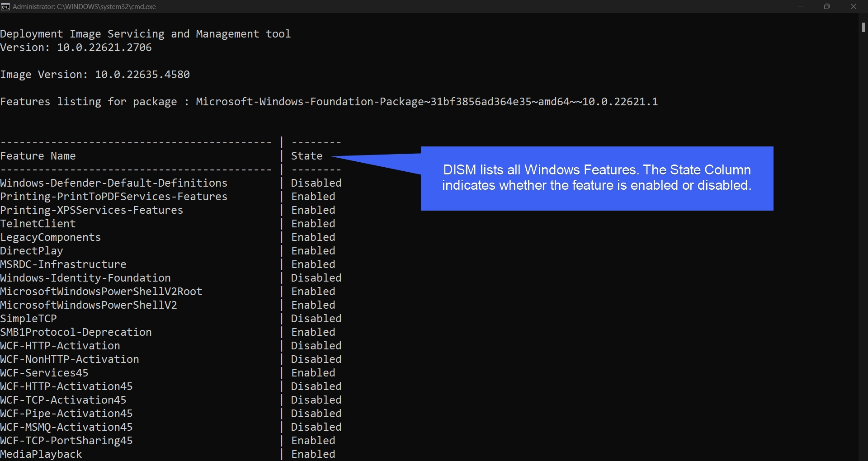Image resolution: width=868 pixels, height=461 pixels.
Task: Click the Enabled state of MicrosoftWindowsPowerShellV2
Action: tap(313, 305)
